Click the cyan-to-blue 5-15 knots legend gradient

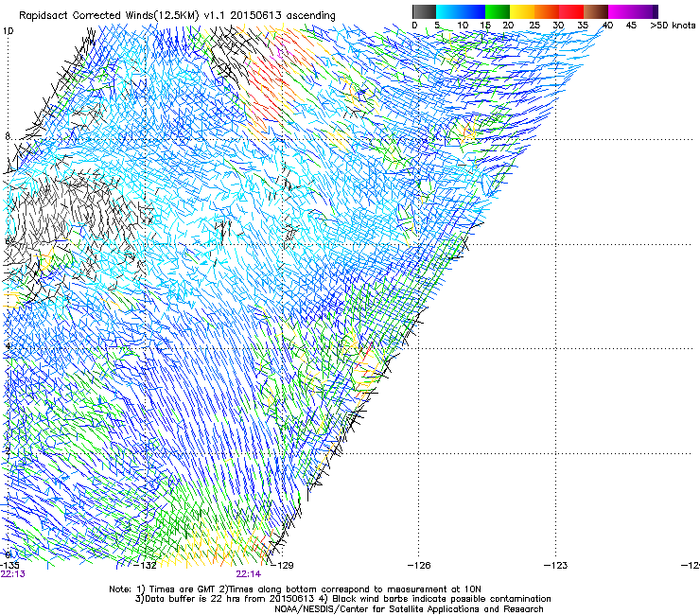[461, 11]
